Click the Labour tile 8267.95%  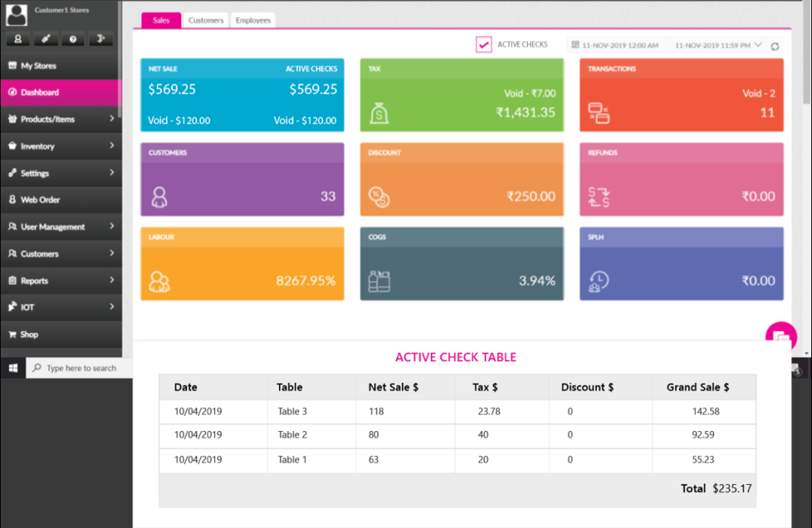coord(305,281)
